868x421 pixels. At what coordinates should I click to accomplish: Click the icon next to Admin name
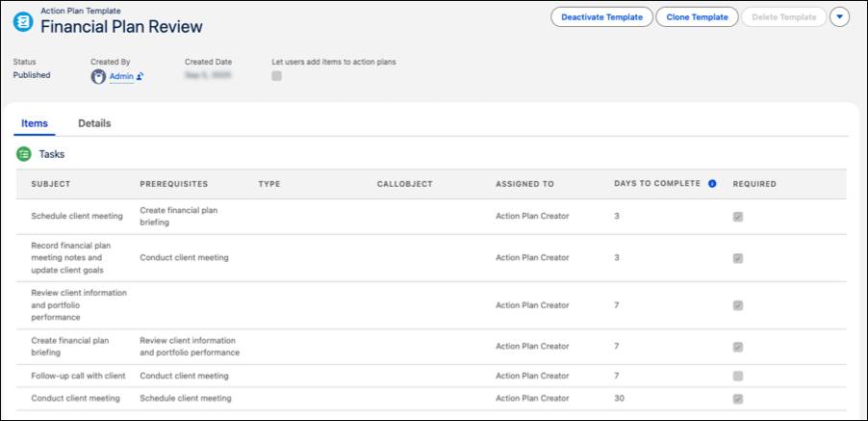pos(140,76)
